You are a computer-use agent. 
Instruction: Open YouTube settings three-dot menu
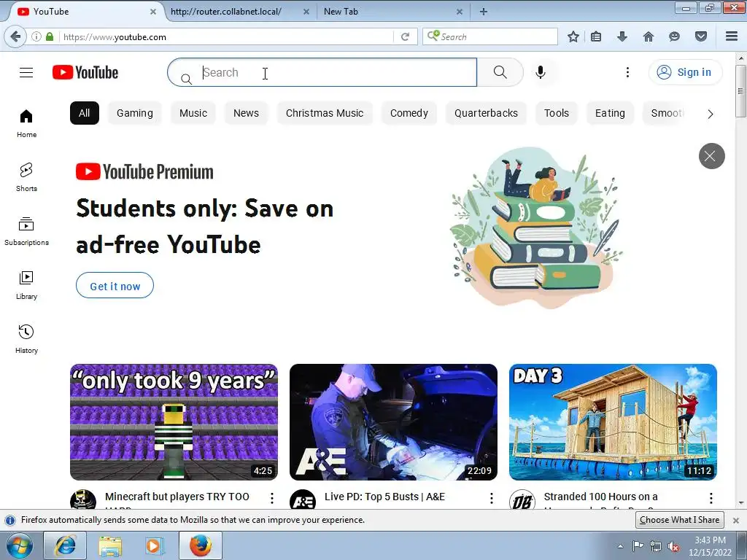627,72
